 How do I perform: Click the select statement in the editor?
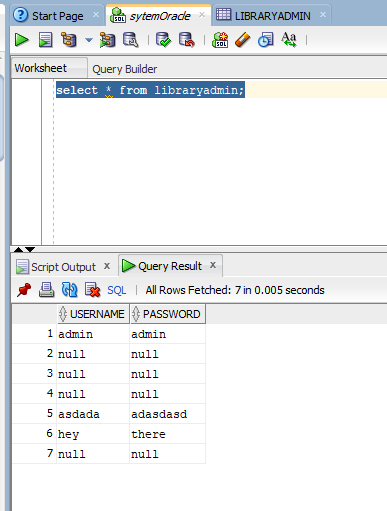[x=150, y=90]
